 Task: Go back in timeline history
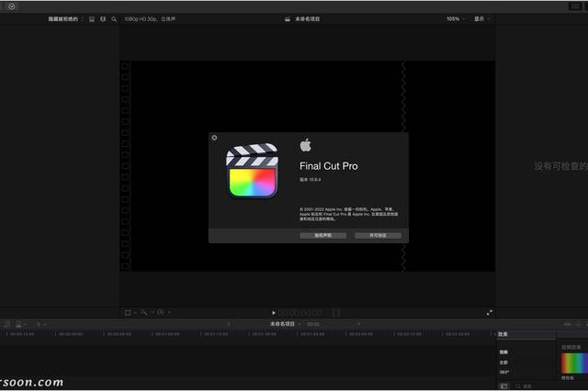click(229, 324)
